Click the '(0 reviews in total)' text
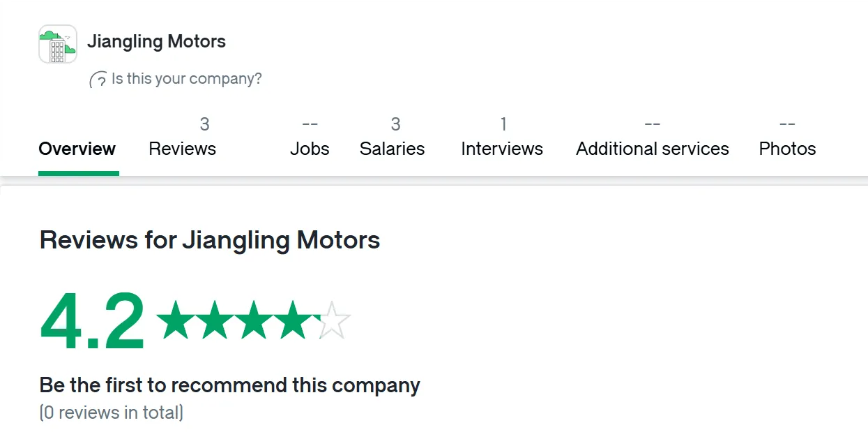 (112, 412)
